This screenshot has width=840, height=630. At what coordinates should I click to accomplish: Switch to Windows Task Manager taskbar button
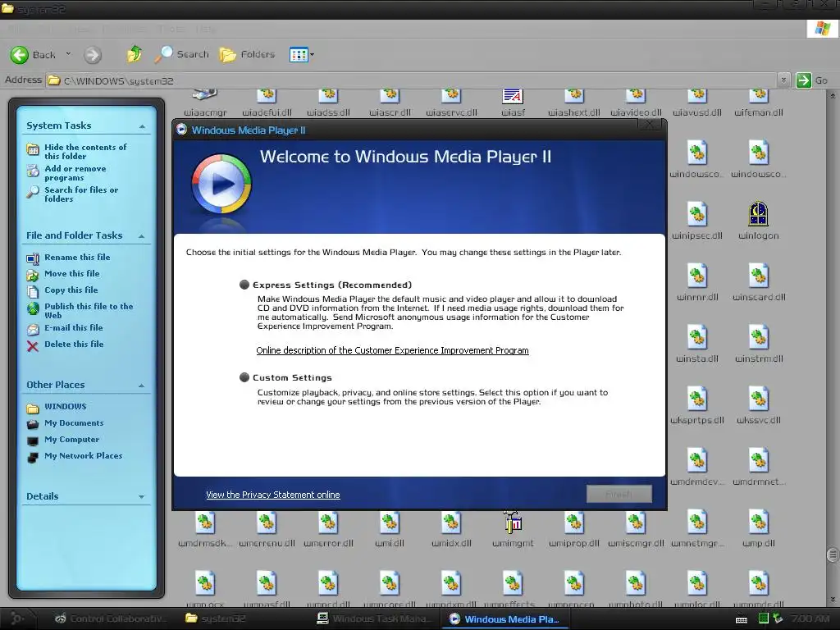tap(374, 619)
